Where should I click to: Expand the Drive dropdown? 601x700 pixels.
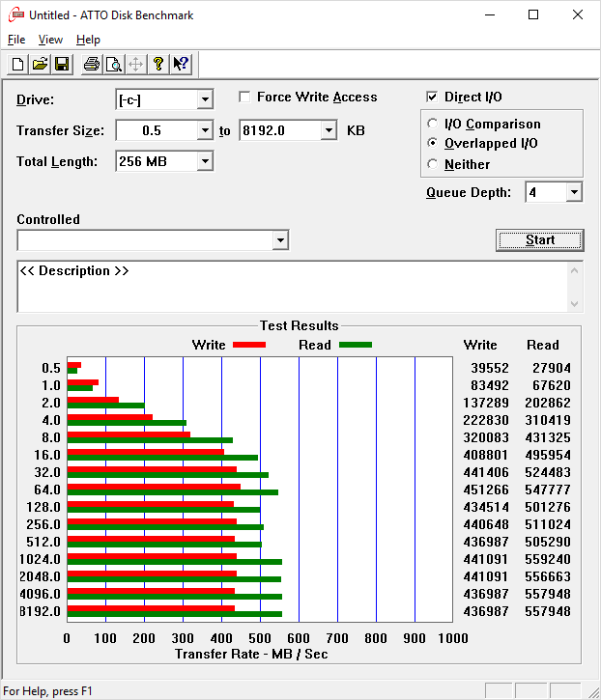[x=205, y=99]
